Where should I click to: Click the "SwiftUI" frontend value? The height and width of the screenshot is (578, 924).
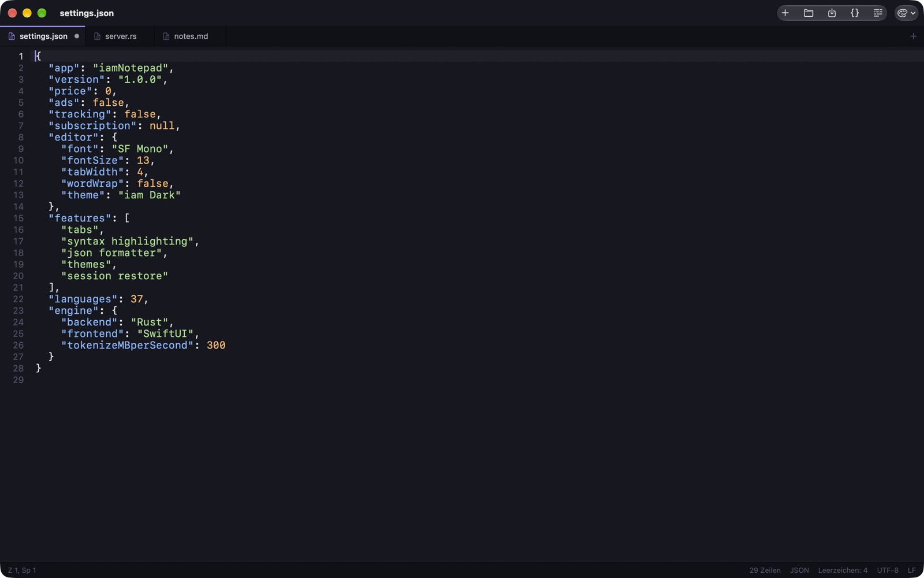point(165,334)
